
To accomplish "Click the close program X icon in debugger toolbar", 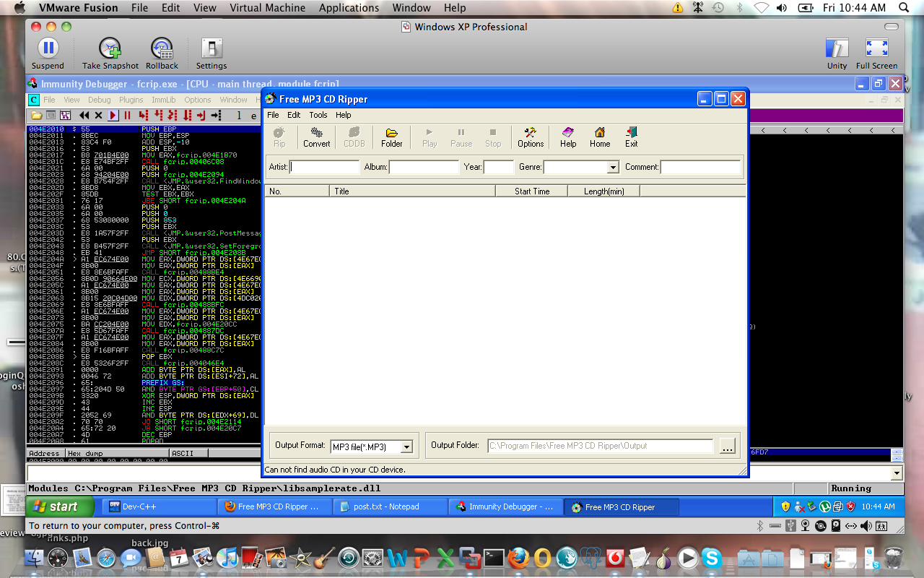I will pos(98,116).
